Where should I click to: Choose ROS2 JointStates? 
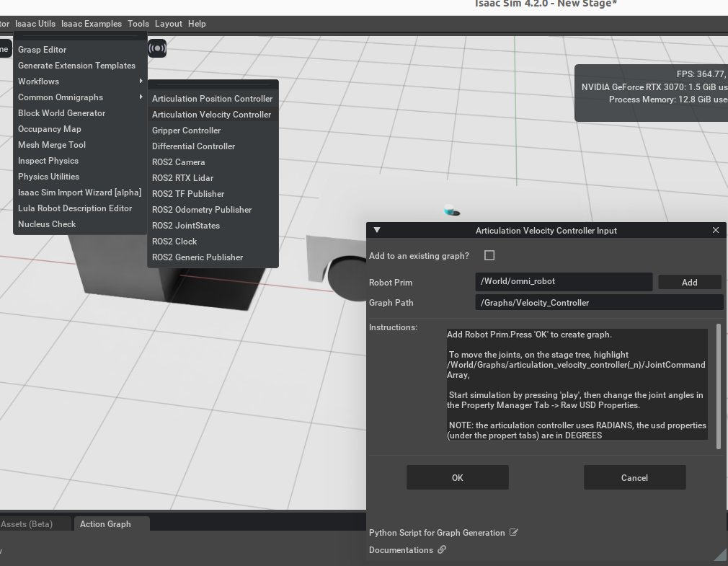(213, 225)
